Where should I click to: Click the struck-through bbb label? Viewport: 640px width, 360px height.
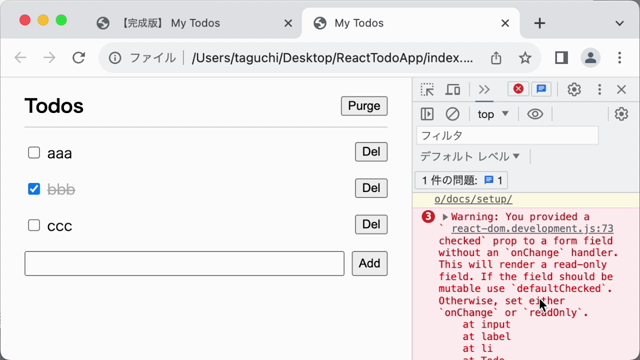pyautogui.click(x=61, y=190)
